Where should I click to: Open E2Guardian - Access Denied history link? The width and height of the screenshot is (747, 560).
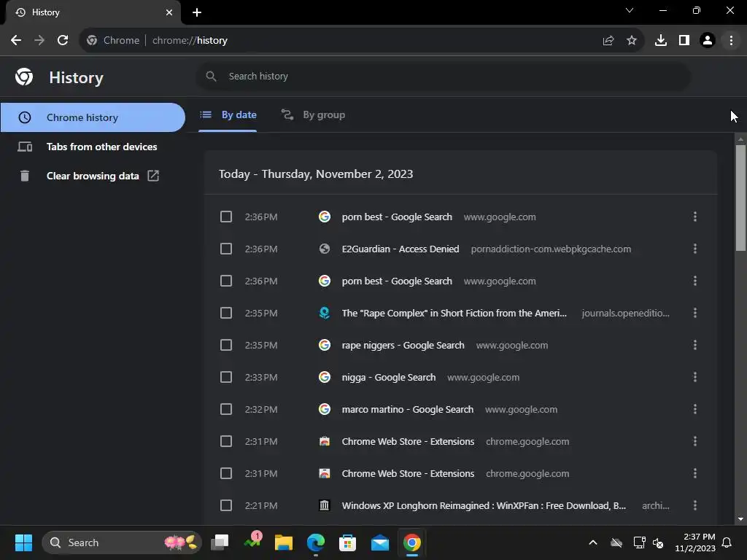(400, 249)
